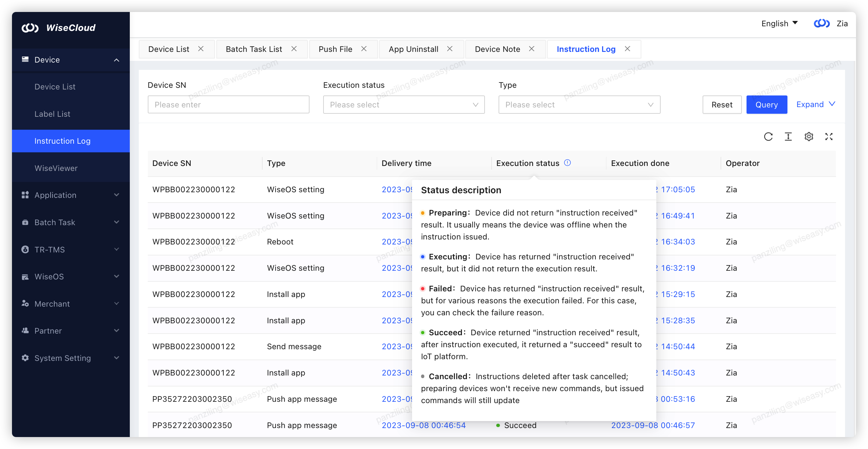Open the English language dropdown
The width and height of the screenshot is (868, 449).
(779, 23)
